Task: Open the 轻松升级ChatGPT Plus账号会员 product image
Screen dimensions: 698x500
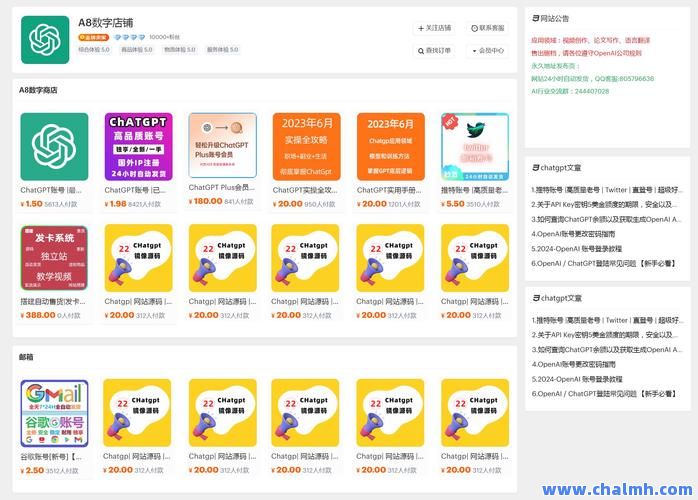Action: [x=223, y=146]
